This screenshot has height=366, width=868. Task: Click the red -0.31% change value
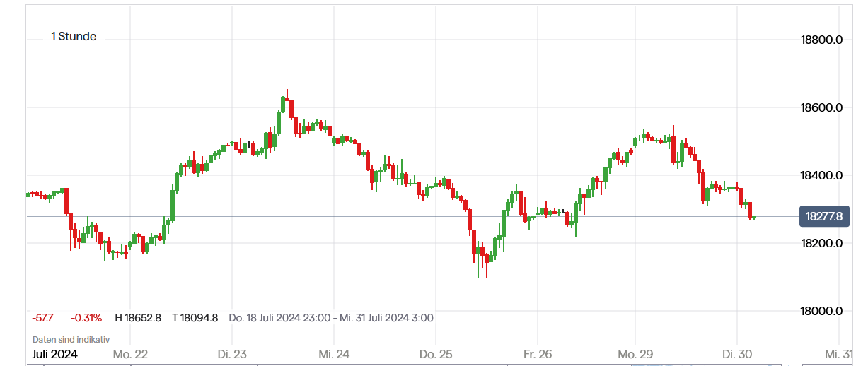(86, 318)
